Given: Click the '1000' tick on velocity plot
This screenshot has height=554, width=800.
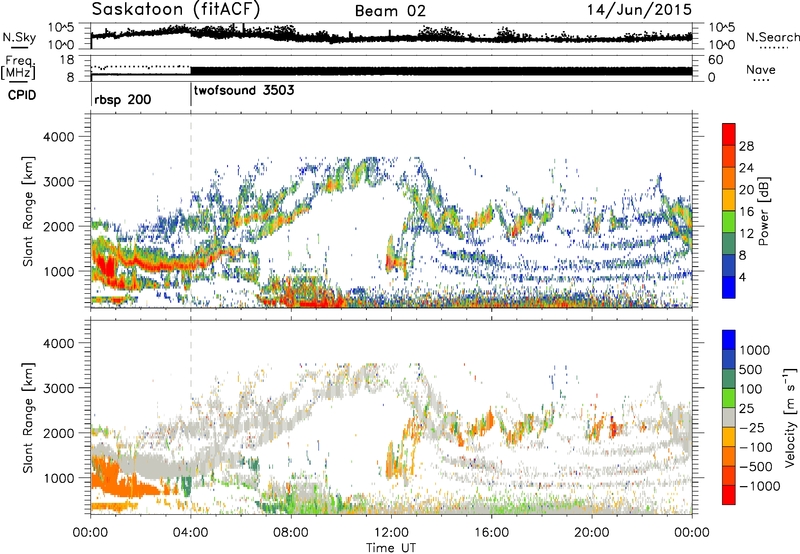Looking at the screenshot, I should click(x=58, y=478).
